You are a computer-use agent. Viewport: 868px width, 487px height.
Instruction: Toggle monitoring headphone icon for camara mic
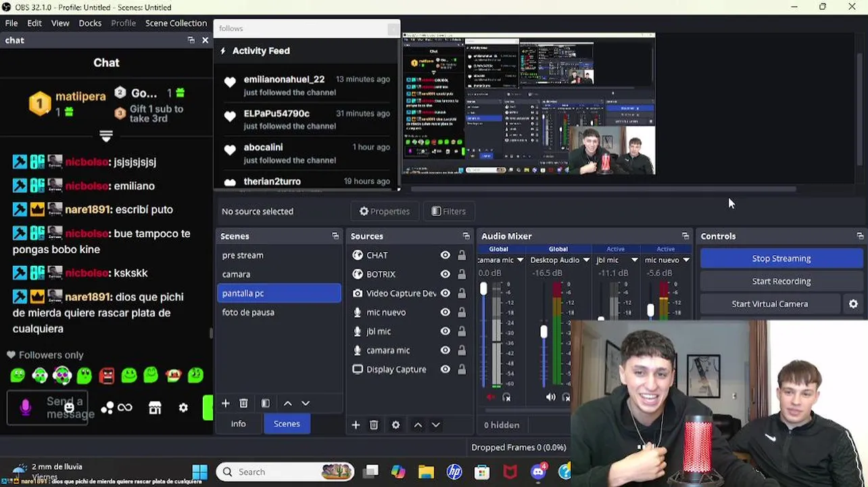click(x=506, y=397)
